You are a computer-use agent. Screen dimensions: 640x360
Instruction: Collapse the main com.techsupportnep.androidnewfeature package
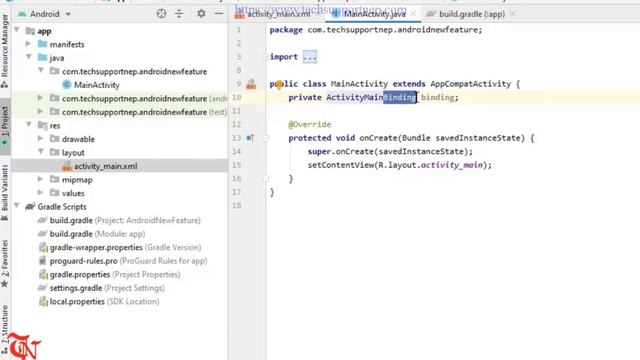pyautogui.click(x=40, y=71)
